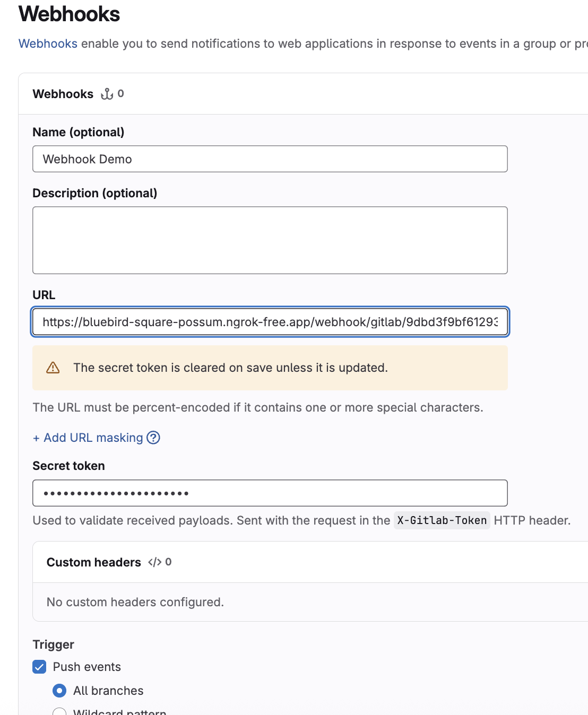Collapse the Webhooks panel header
This screenshot has height=715, width=588.
63,94
